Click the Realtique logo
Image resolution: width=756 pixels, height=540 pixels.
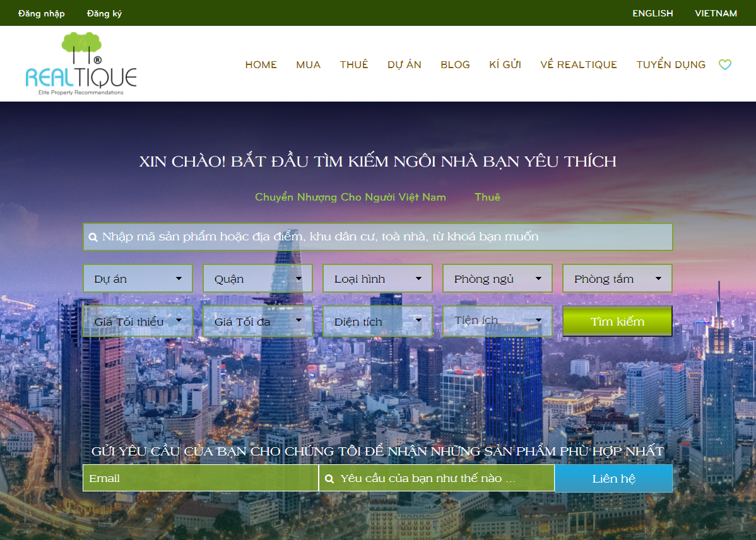(x=81, y=64)
